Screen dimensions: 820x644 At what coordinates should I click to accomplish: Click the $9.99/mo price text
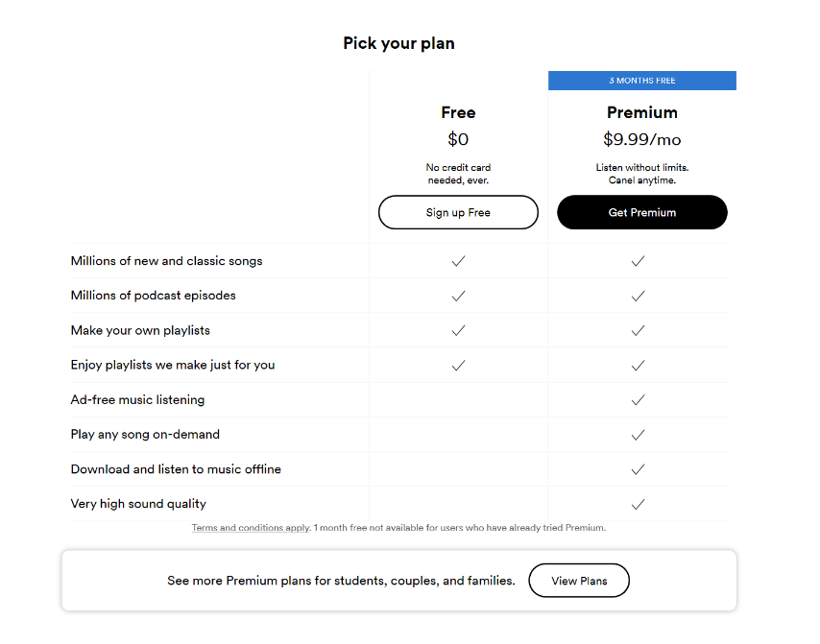pos(641,139)
